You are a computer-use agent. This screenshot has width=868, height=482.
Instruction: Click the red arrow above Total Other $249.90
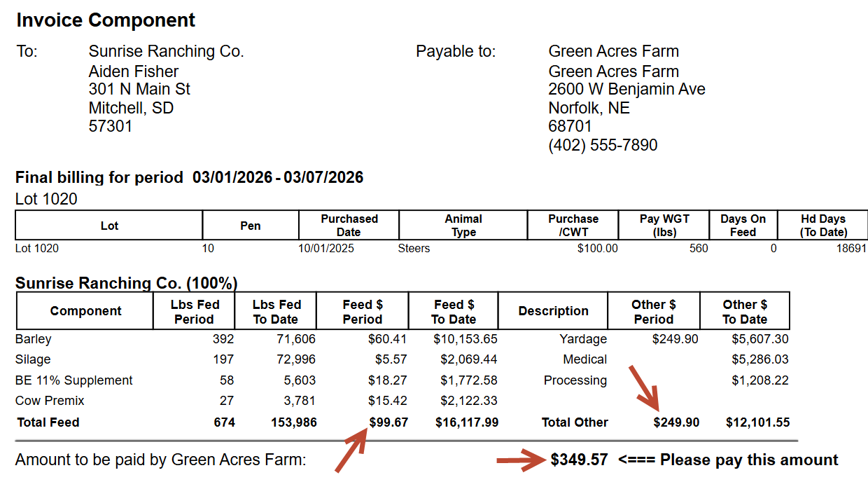point(644,387)
